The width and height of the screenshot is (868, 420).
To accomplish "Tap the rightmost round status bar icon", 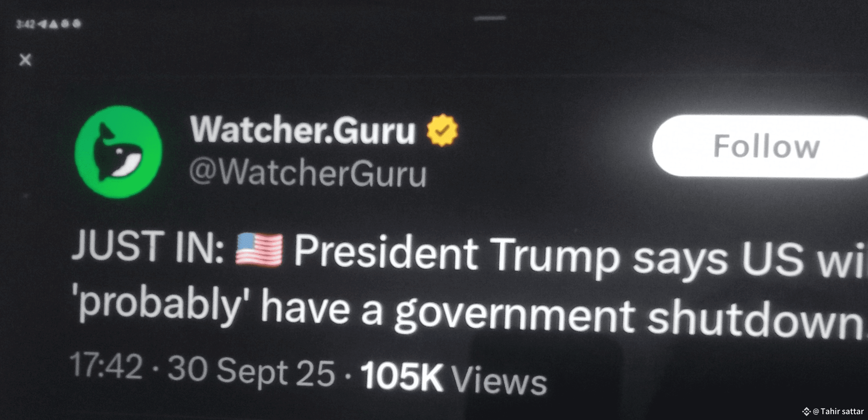I will pos(77,24).
